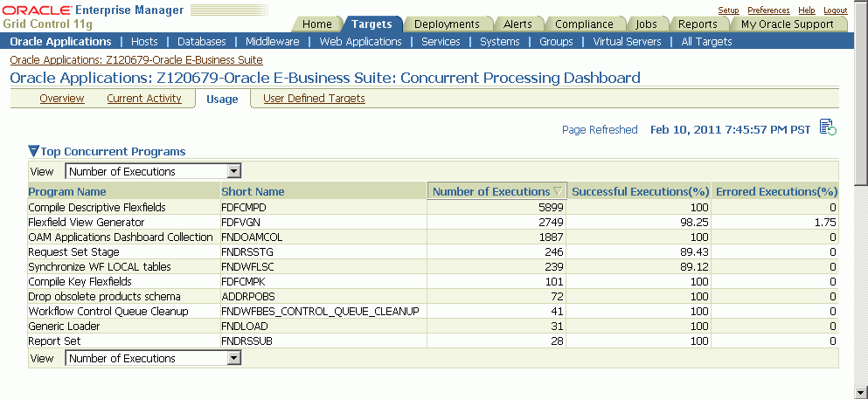
Task: Go to the Hosts subtab
Action: coord(144,41)
